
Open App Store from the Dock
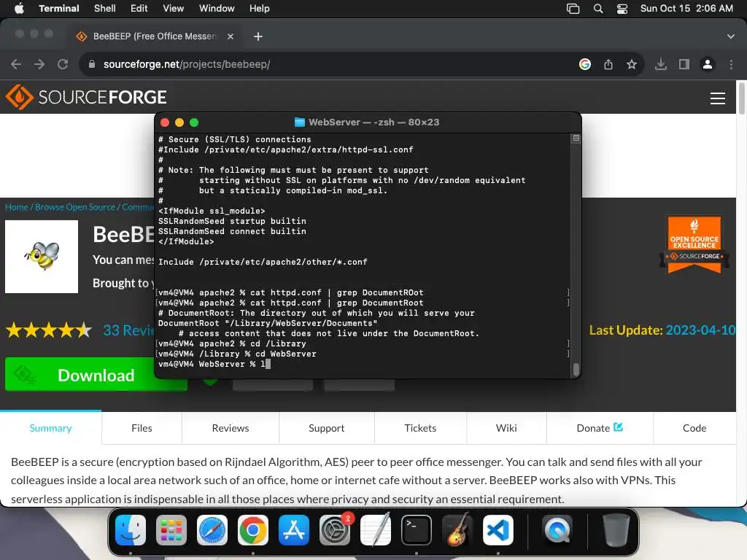pyautogui.click(x=294, y=530)
